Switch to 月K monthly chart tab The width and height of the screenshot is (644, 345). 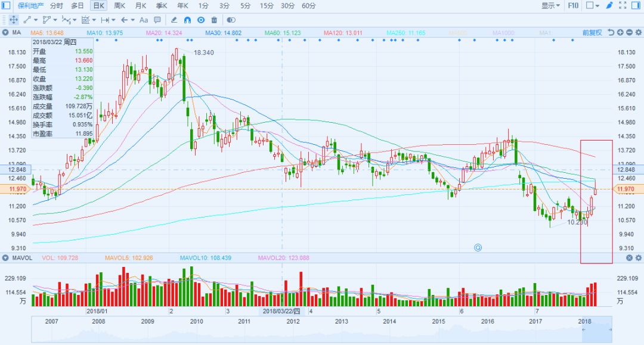click(x=141, y=6)
